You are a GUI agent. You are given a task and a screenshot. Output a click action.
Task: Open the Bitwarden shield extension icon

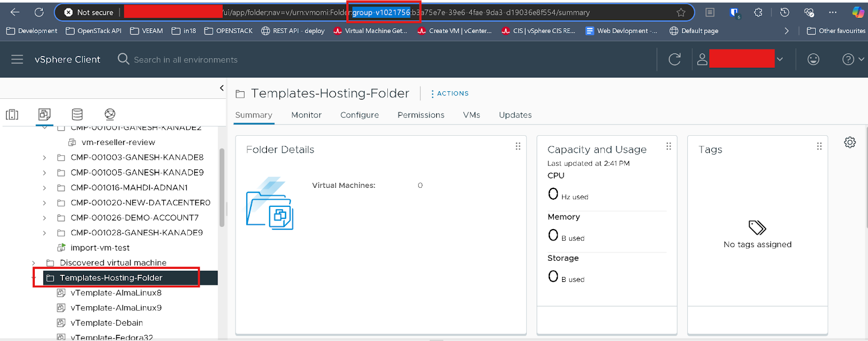[734, 12]
